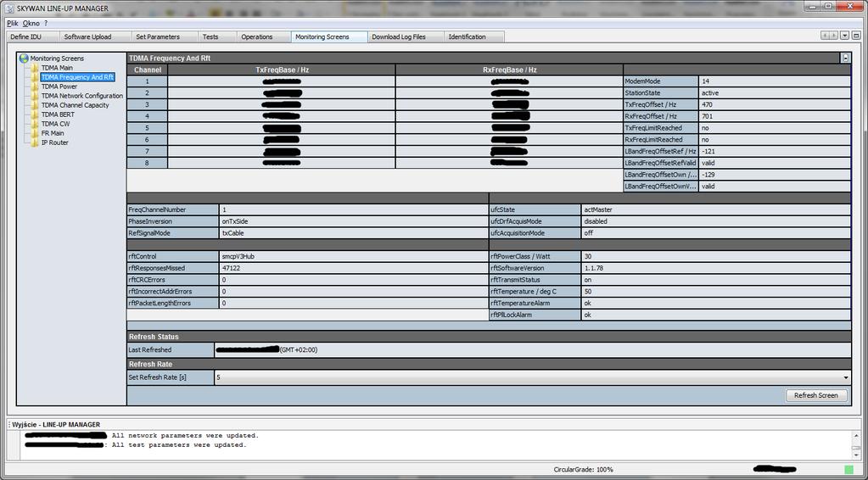
Task: Click the output panel scrollbar down arrow
Action: [856, 455]
